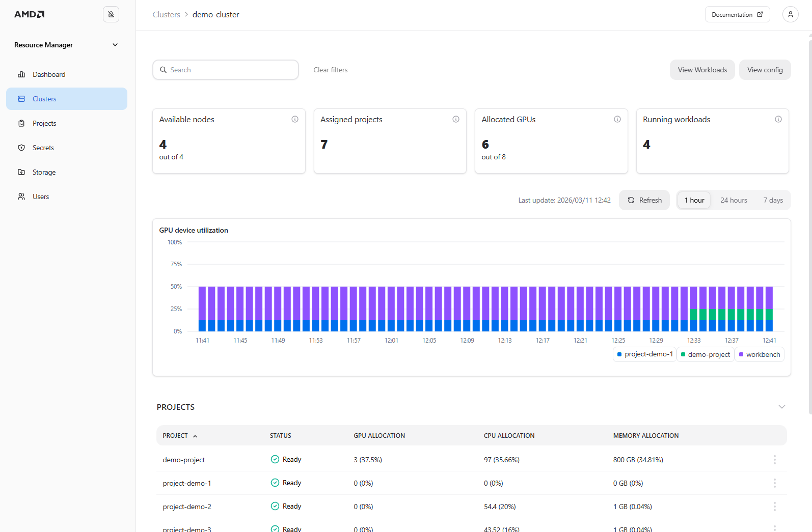
Task: Click the Clusters server icon
Action: point(21,99)
